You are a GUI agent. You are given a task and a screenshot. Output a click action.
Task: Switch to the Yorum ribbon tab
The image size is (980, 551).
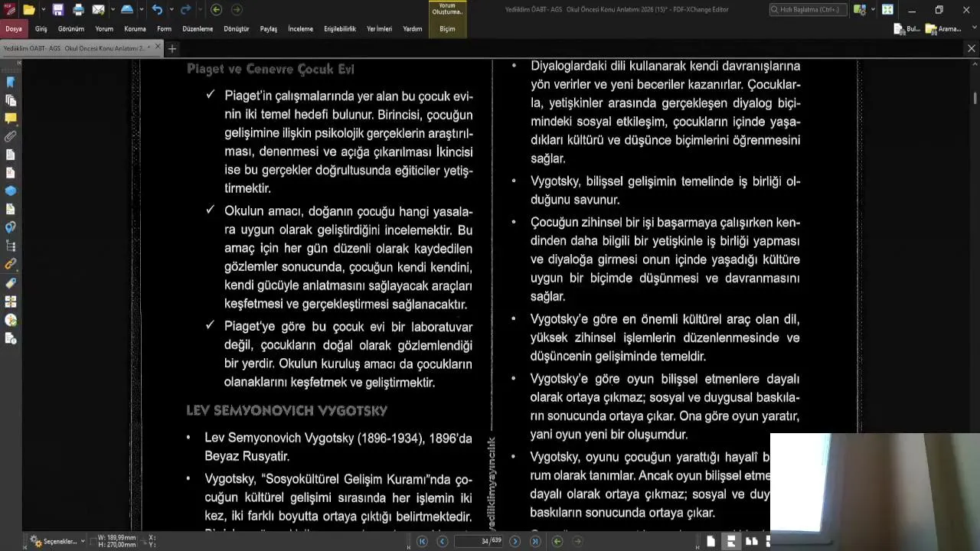[104, 29]
